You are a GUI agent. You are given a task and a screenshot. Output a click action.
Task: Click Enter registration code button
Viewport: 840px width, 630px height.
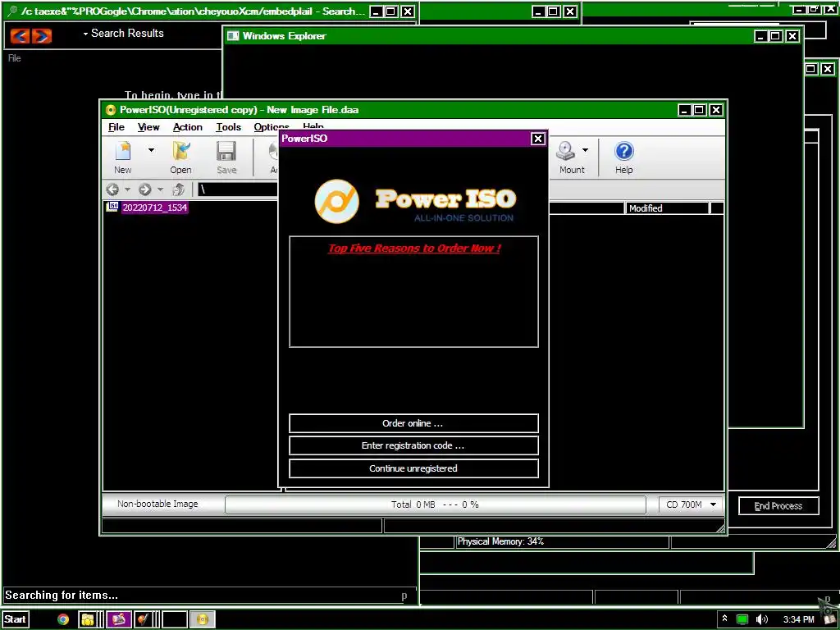[x=413, y=445]
